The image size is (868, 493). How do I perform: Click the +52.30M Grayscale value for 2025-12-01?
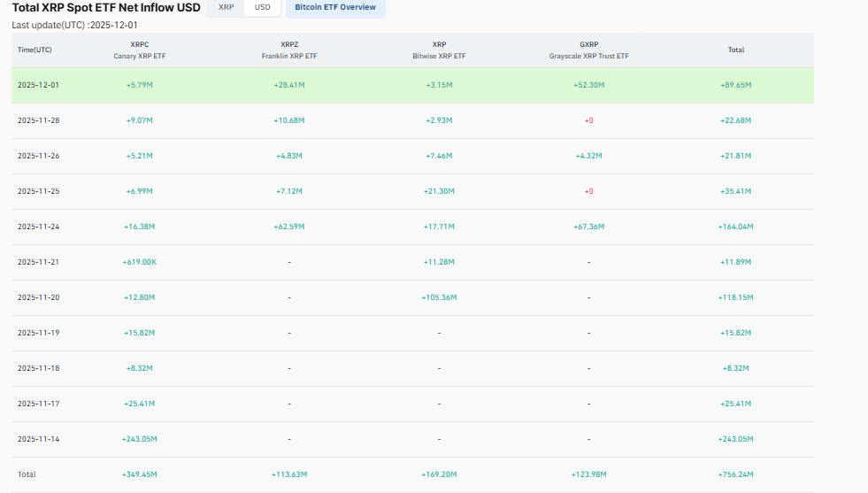(588, 85)
